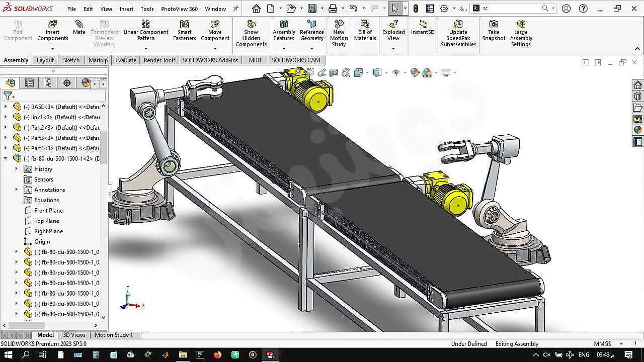644x362 pixels.
Task: Switch to the Evaluate tab
Action: tap(126, 60)
